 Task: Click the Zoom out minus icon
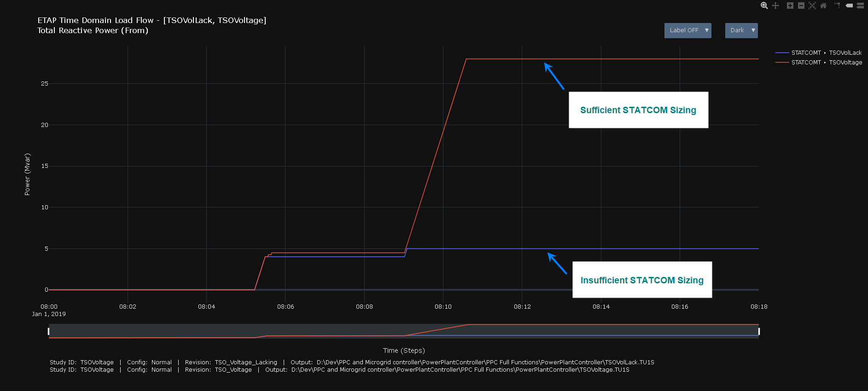click(801, 6)
